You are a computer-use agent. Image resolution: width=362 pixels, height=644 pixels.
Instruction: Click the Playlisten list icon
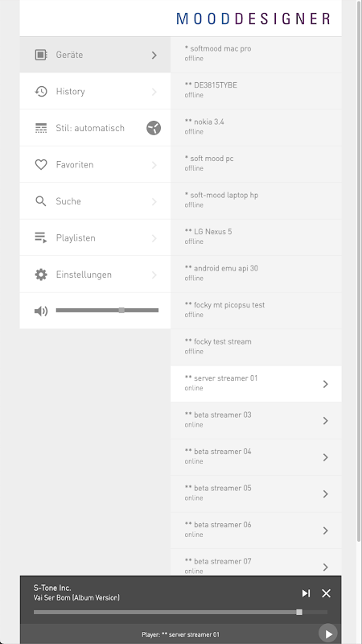[x=41, y=237]
